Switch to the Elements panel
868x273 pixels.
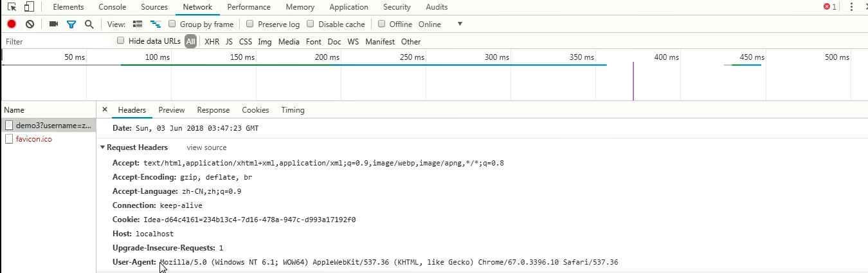point(68,7)
